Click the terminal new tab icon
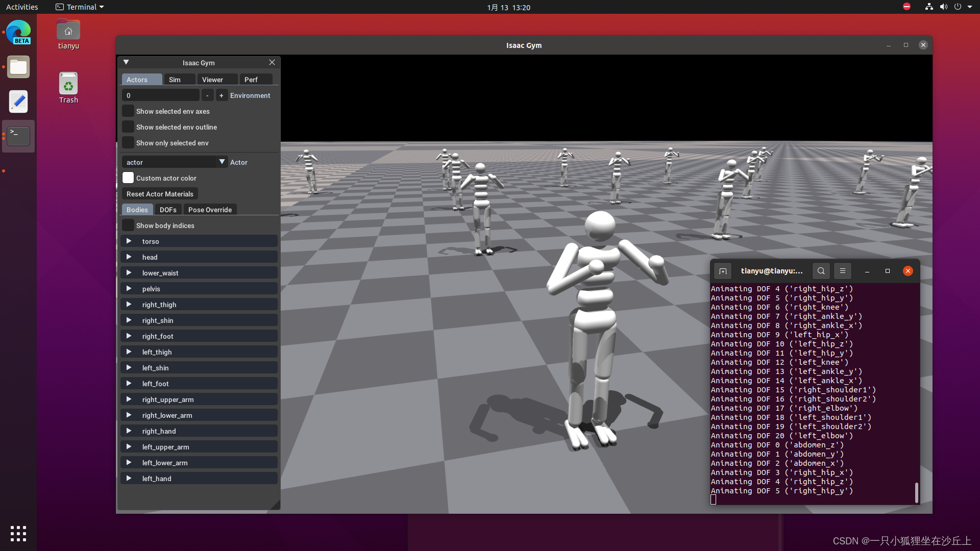Screen dimensions: 980x551 point(723,271)
